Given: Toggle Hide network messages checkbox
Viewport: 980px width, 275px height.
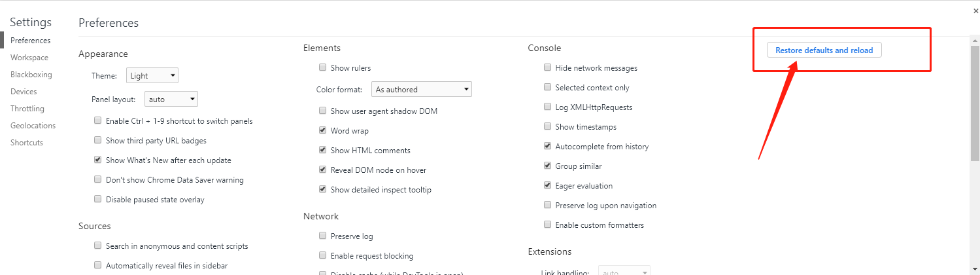Looking at the screenshot, I should (548, 67).
